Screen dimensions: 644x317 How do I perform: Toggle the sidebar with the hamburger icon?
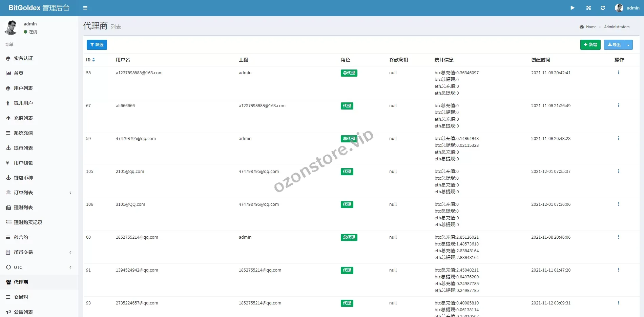tap(85, 8)
